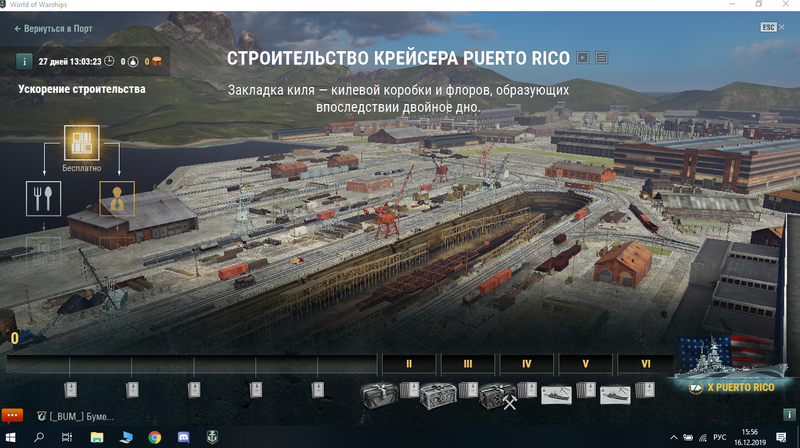Click the X Puerto Rico final reward
The image size is (800, 448).
coord(735,367)
